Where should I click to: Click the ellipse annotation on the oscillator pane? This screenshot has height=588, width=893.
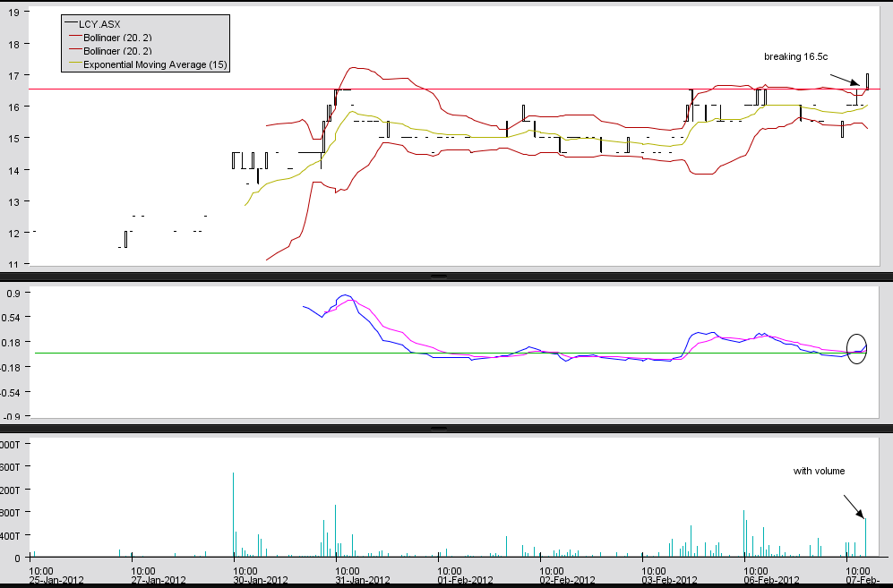click(857, 350)
